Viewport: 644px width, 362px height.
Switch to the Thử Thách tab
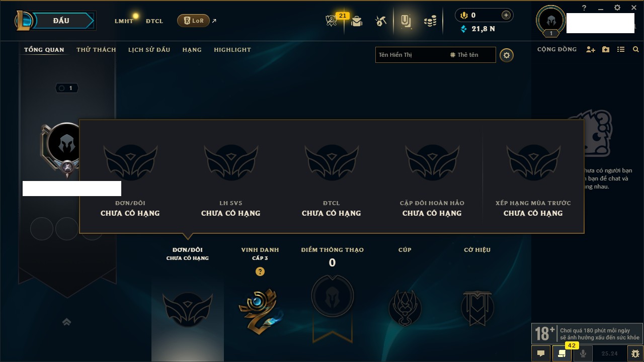tap(96, 50)
